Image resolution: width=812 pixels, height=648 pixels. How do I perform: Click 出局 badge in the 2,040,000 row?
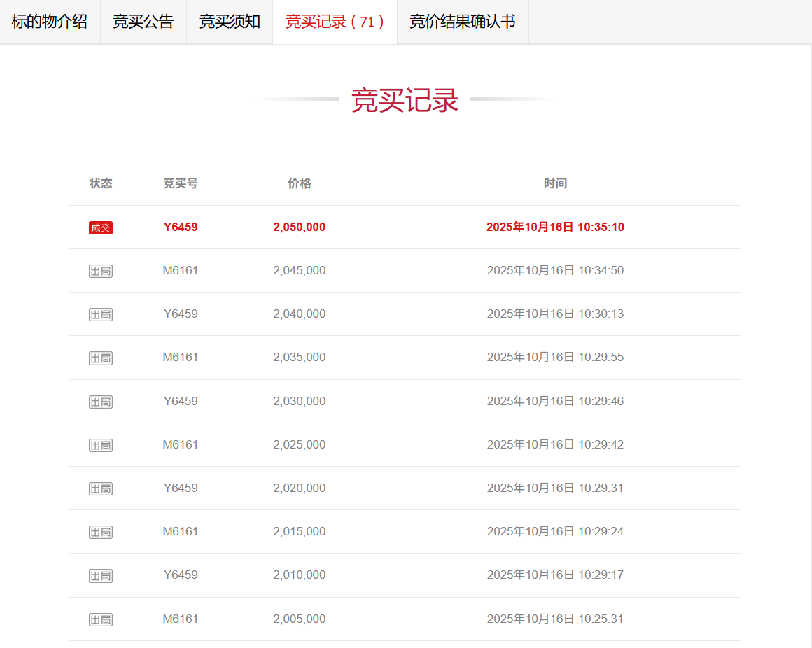(x=101, y=314)
